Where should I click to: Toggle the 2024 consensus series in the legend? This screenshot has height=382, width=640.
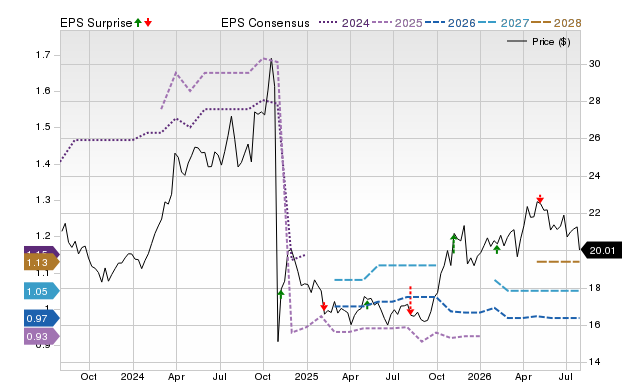344,23
